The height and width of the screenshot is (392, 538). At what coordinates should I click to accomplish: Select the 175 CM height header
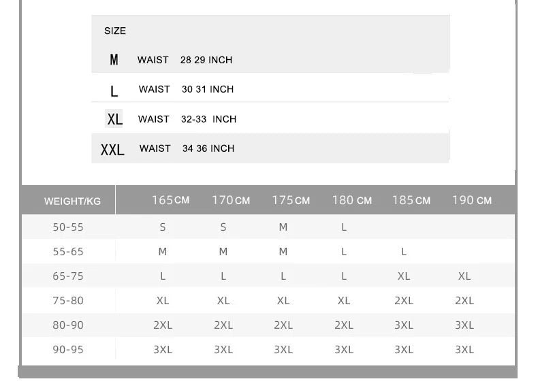click(291, 200)
